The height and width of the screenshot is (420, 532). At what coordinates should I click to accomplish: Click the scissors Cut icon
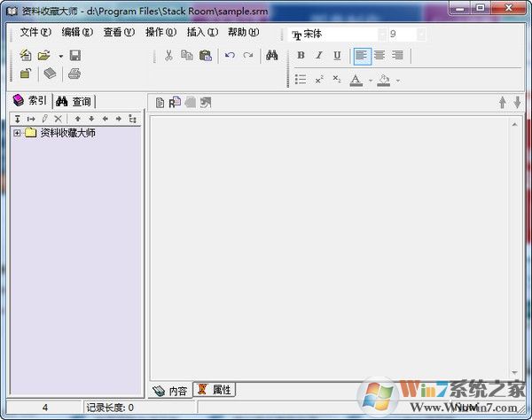[x=168, y=55]
